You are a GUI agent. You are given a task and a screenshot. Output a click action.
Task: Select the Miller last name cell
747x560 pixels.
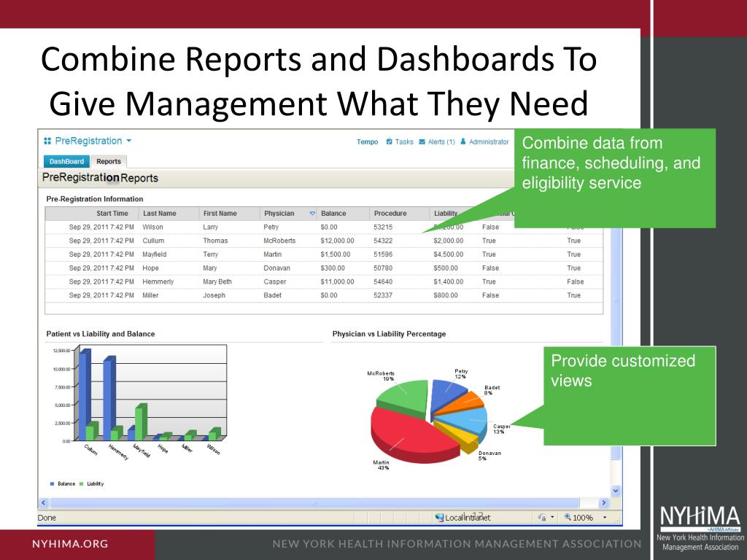pos(150,295)
